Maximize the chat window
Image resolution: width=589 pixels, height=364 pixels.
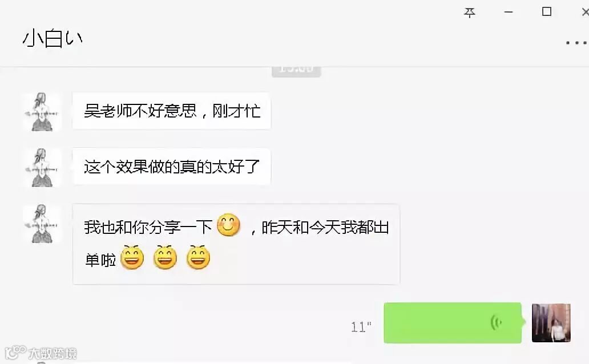click(547, 11)
